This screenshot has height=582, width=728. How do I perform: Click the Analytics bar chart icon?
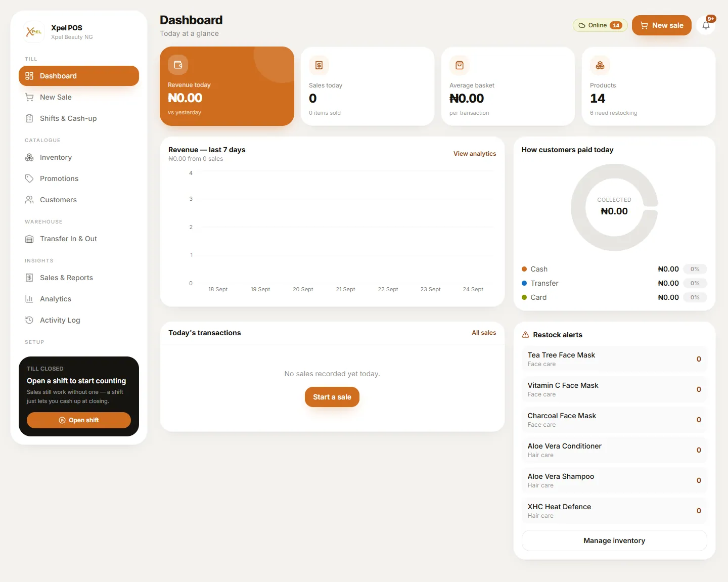pyautogui.click(x=29, y=299)
